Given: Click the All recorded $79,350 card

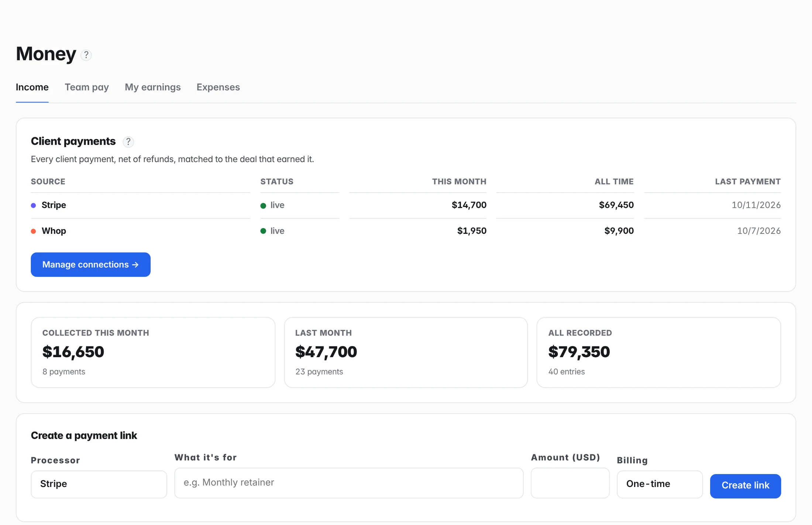Looking at the screenshot, I should pos(659,352).
